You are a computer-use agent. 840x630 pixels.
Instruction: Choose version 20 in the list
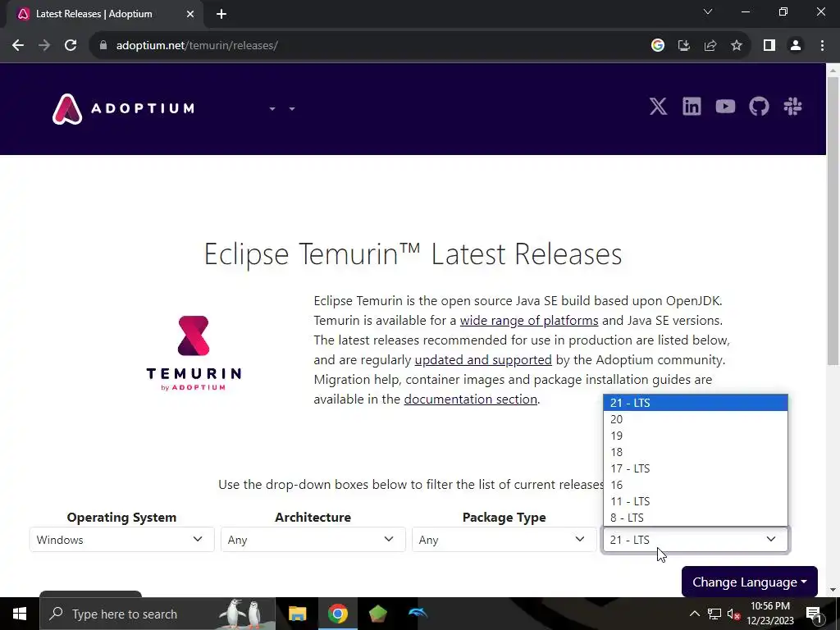(x=696, y=419)
